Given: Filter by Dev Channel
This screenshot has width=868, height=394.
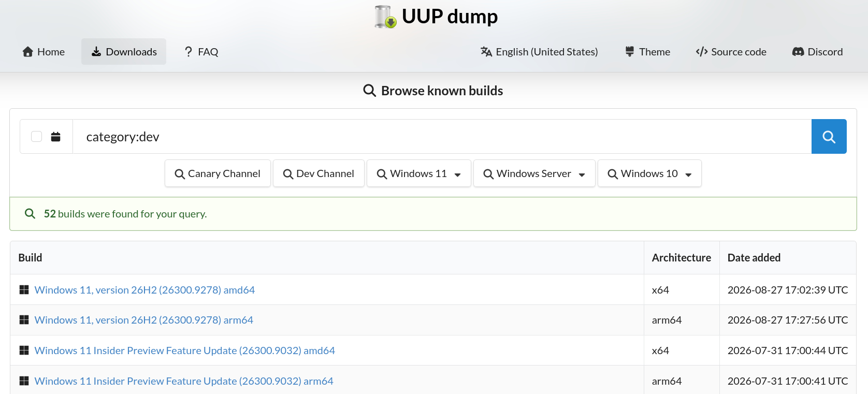Looking at the screenshot, I should 319,173.
